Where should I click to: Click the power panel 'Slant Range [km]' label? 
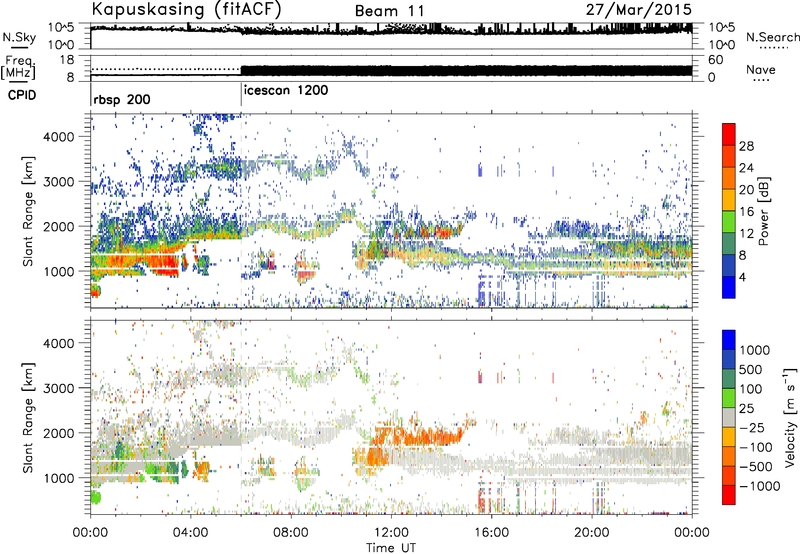(x=28, y=212)
